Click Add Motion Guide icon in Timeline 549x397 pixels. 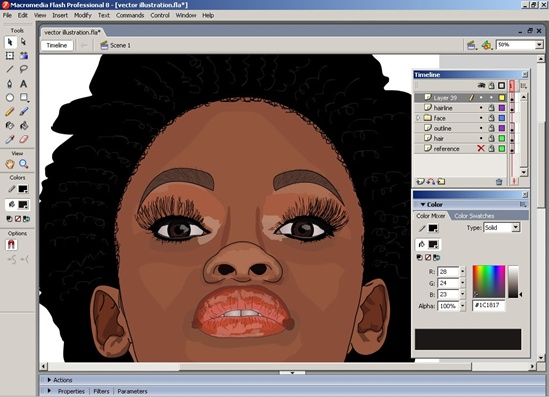click(x=431, y=181)
